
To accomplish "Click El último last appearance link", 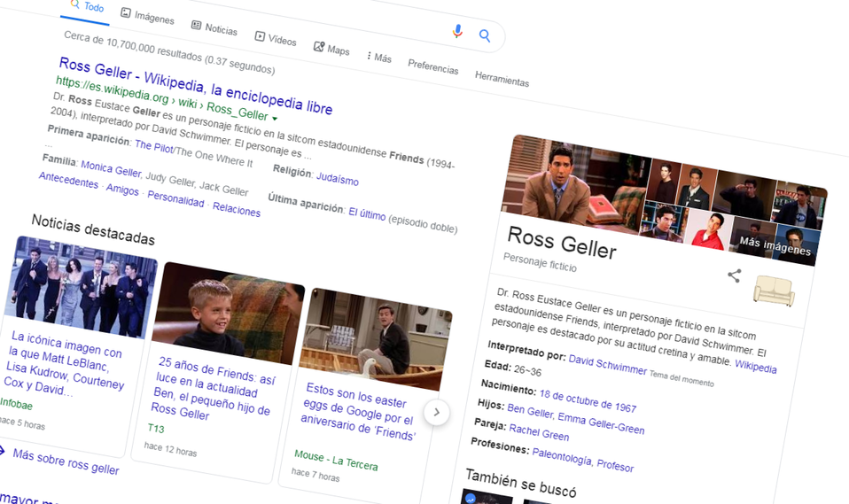I will click(x=367, y=213).
